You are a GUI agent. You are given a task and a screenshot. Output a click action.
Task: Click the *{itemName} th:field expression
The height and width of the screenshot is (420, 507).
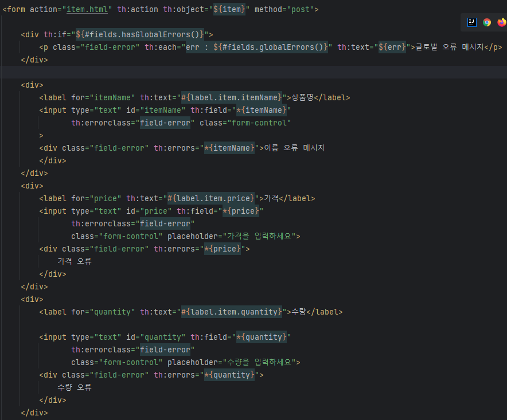[262, 110]
